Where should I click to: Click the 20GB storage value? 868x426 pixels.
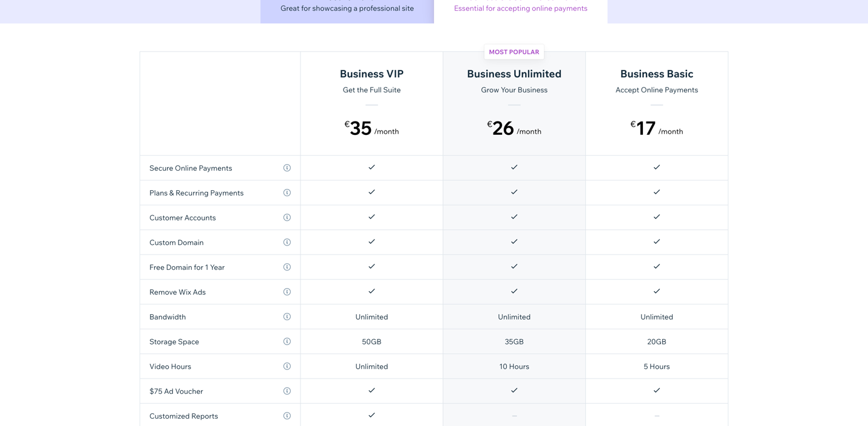[x=657, y=342]
